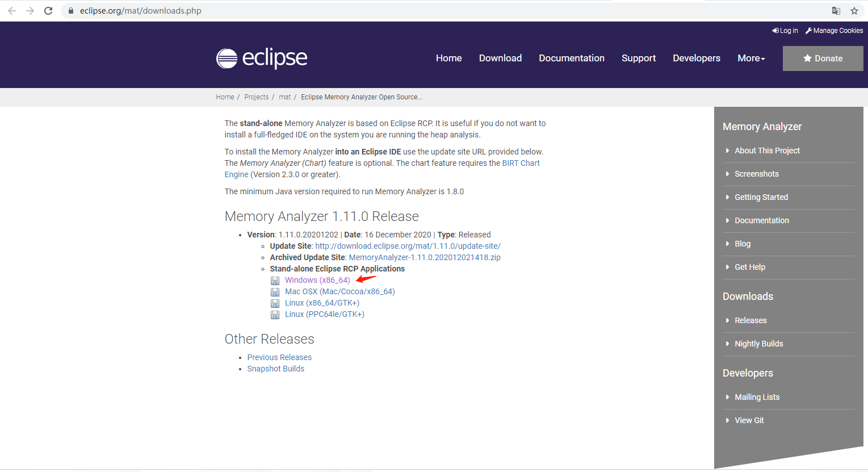
Task: Click the Developers sidebar heading
Action: click(x=748, y=373)
